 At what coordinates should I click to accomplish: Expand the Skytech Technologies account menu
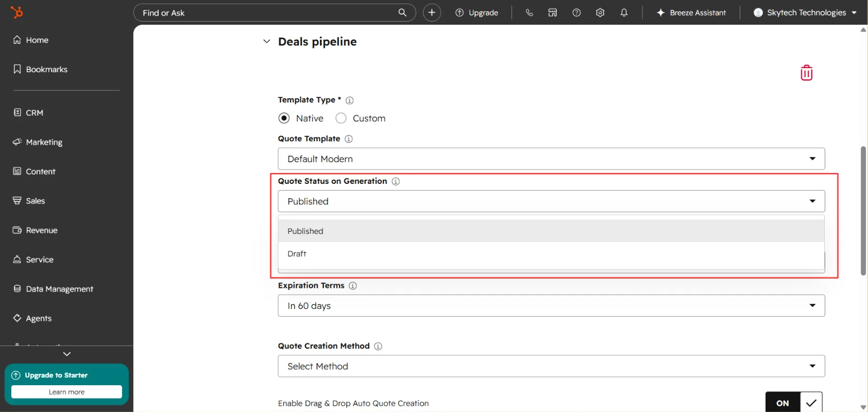pyautogui.click(x=854, y=13)
